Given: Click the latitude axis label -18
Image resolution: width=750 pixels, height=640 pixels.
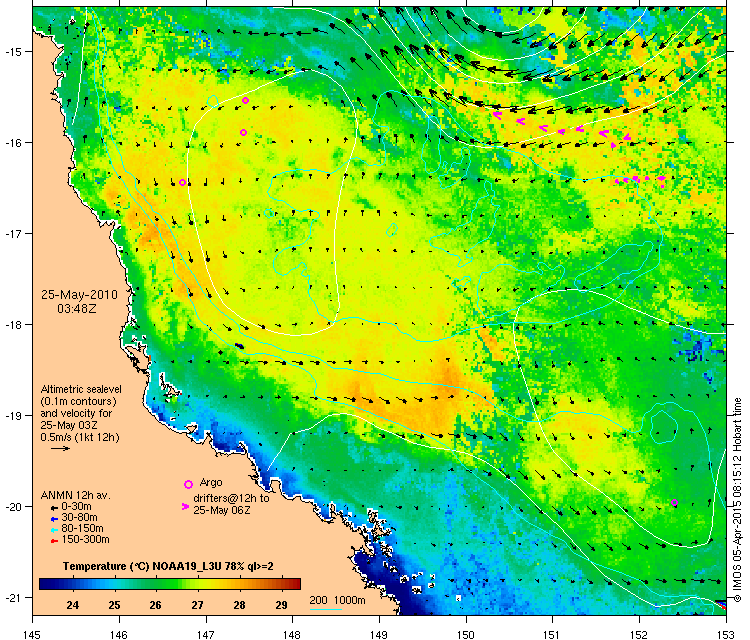Looking at the screenshot, I should (x=13, y=324).
